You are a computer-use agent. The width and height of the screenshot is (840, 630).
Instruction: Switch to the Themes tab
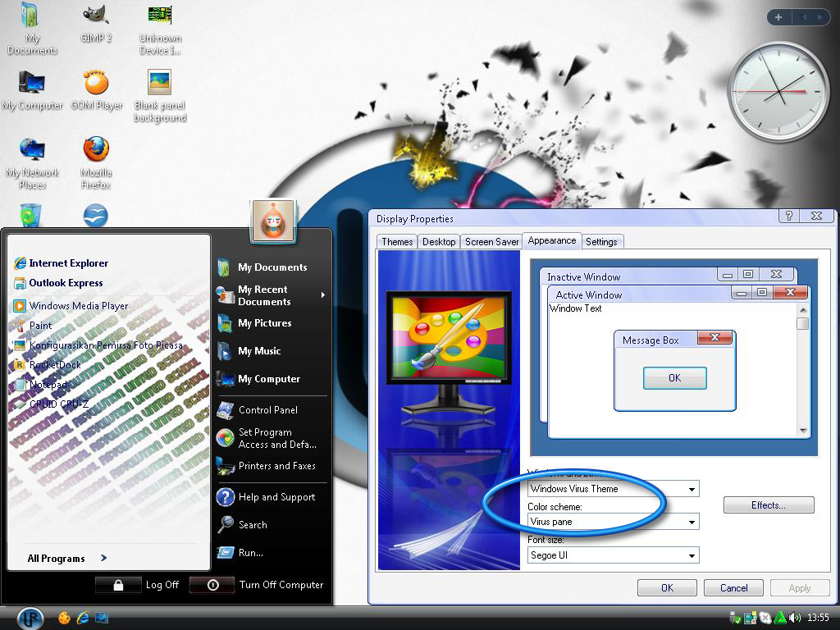pos(396,241)
